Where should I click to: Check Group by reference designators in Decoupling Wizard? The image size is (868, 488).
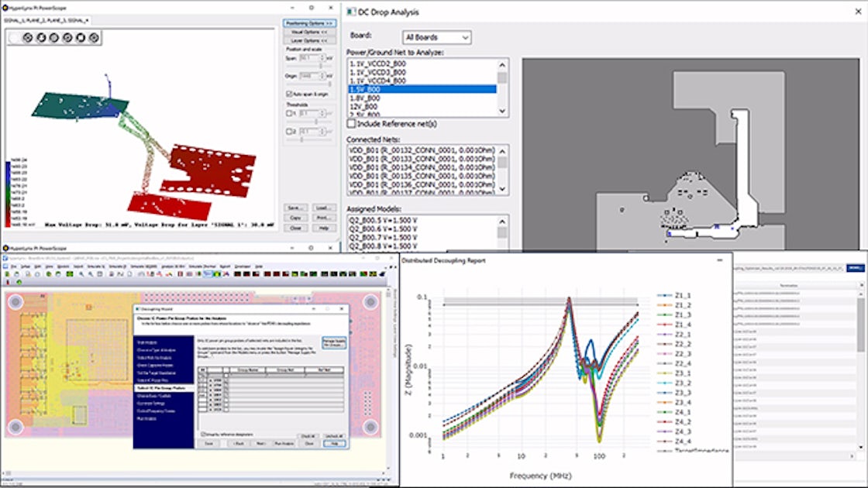click(x=204, y=434)
